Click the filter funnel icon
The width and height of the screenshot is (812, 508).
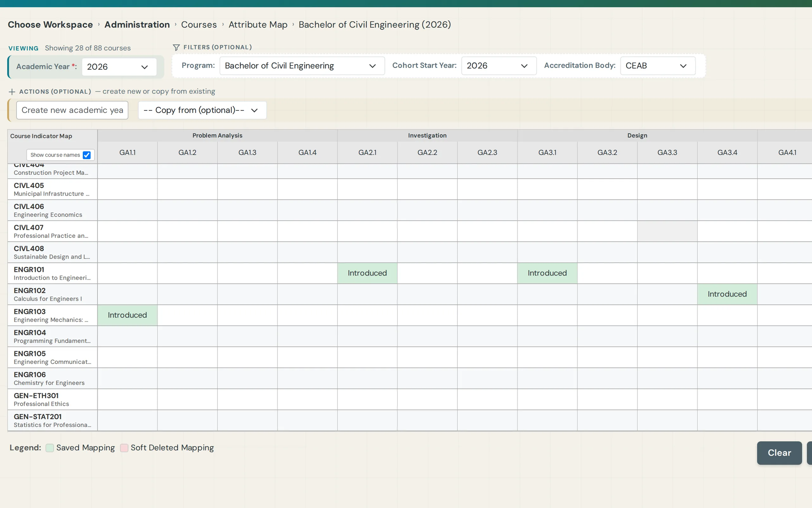click(176, 47)
